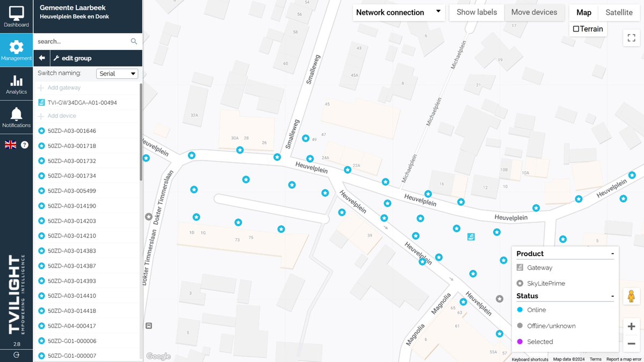Image resolution: width=644 pixels, height=362 pixels.
Task: Click edit group label
Action: [77, 58]
